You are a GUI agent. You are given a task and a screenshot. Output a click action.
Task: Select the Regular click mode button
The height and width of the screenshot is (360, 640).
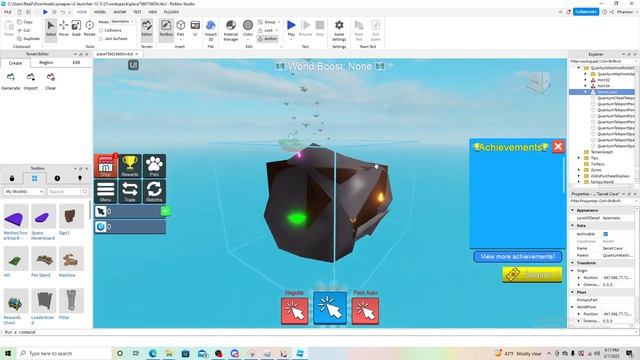pos(295,311)
